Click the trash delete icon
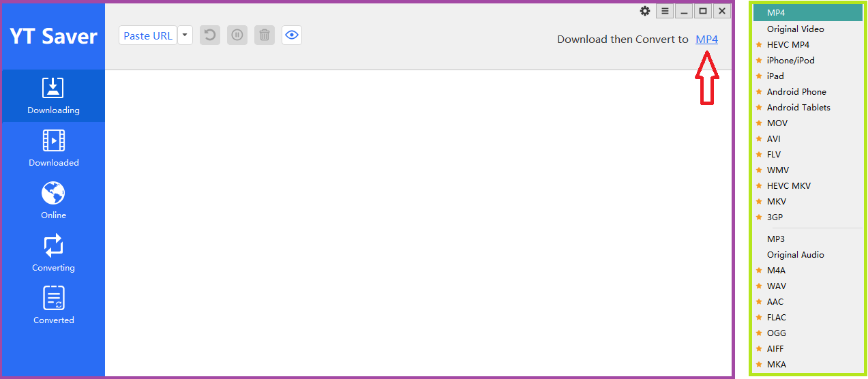The width and height of the screenshot is (868, 379). pos(265,35)
